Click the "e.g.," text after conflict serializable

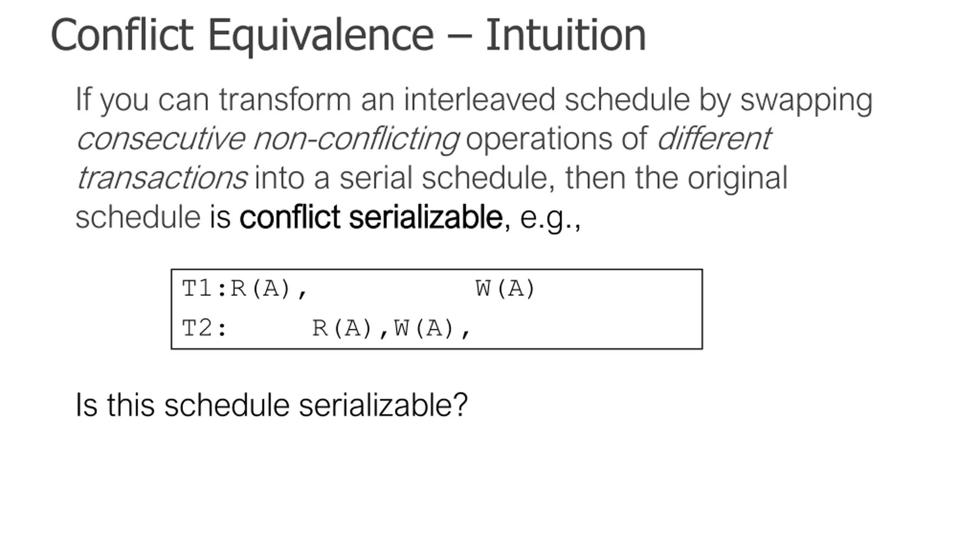(550, 218)
